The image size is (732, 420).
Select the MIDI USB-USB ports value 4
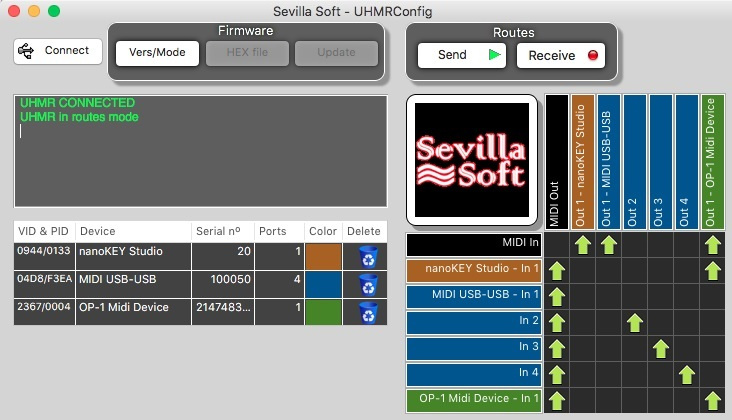point(279,284)
